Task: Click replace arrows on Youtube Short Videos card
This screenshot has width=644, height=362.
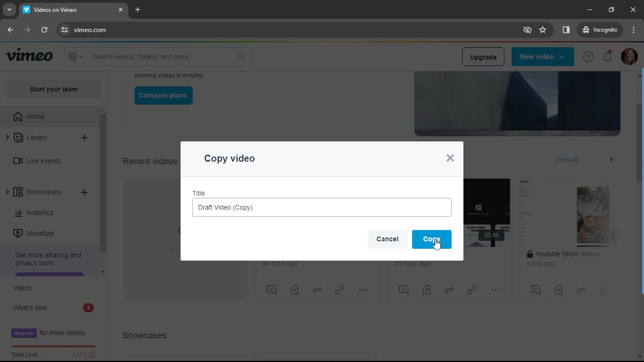Action: [x=581, y=290]
